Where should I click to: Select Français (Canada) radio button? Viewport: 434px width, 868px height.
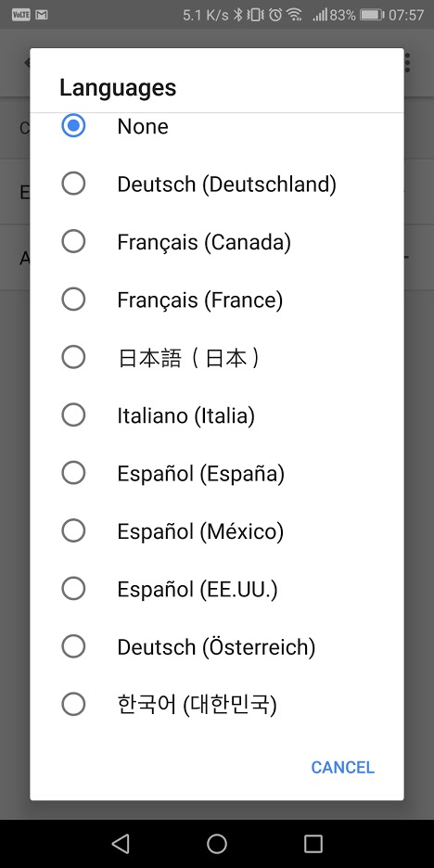pos(73,242)
